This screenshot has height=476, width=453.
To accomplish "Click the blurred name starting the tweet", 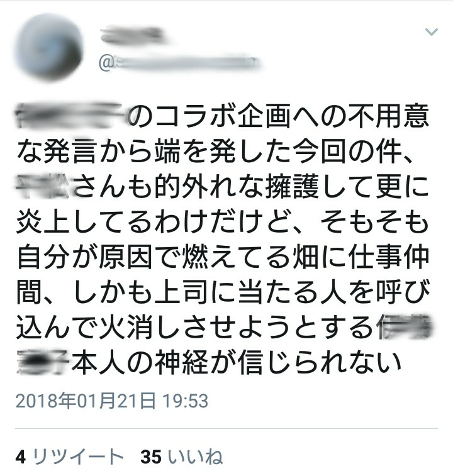I will [x=71, y=115].
